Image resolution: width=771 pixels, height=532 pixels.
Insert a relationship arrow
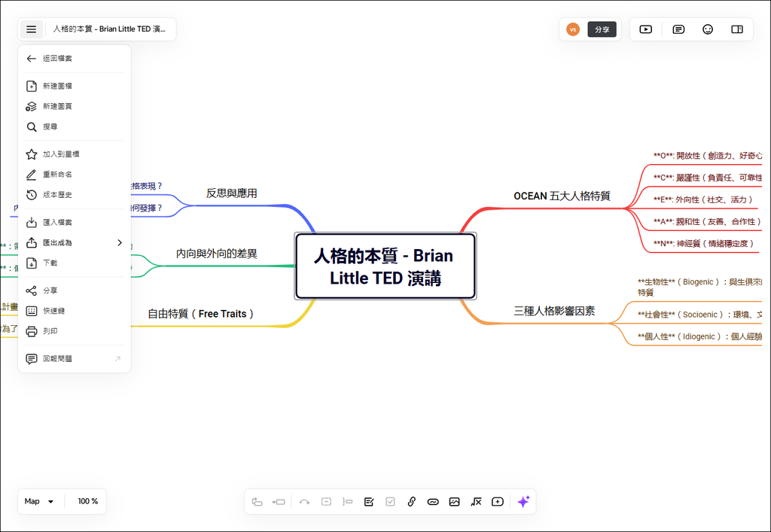coord(304,502)
